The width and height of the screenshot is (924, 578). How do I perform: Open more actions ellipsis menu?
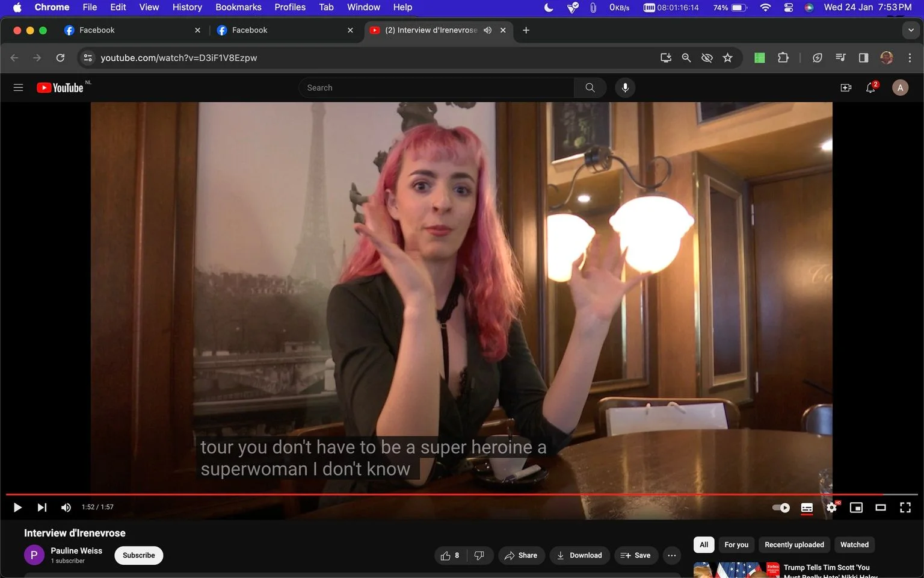[x=672, y=555]
